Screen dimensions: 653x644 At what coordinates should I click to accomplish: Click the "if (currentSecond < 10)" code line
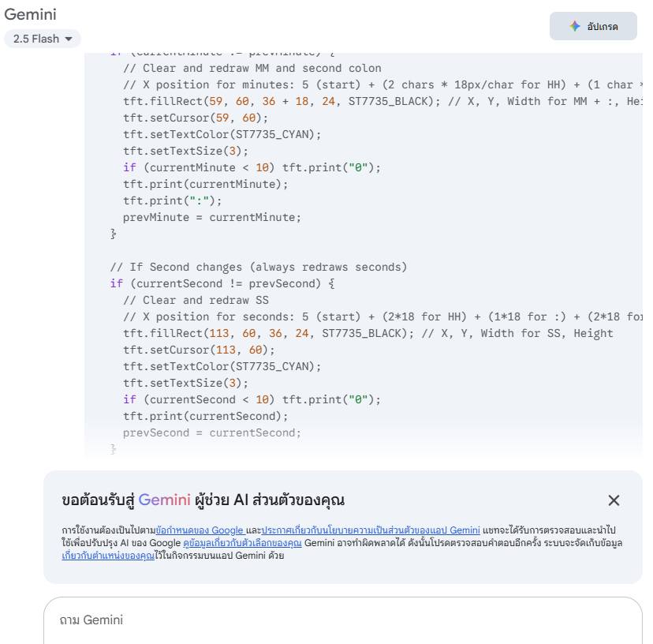coord(252,400)
